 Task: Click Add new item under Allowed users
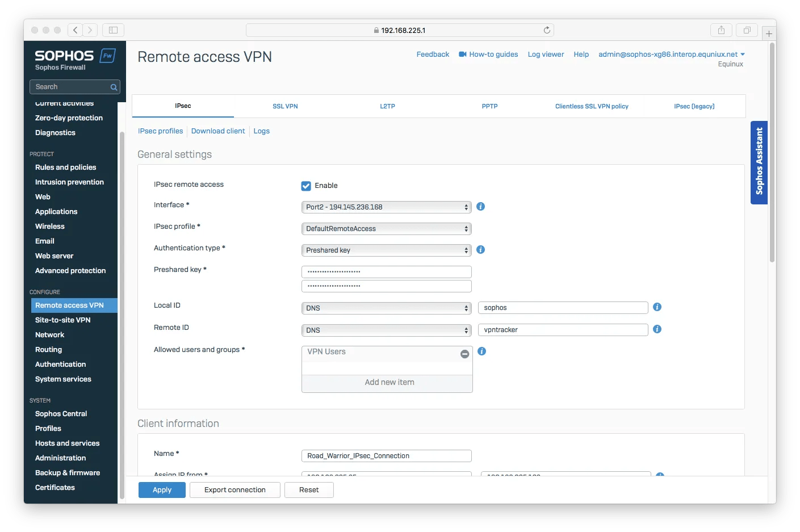click(x=388, y=382)
